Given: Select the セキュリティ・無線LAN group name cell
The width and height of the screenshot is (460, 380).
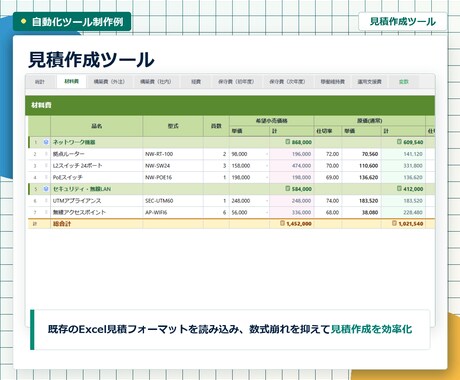Looking at the screenshot, I should click(x=97, y=189).
